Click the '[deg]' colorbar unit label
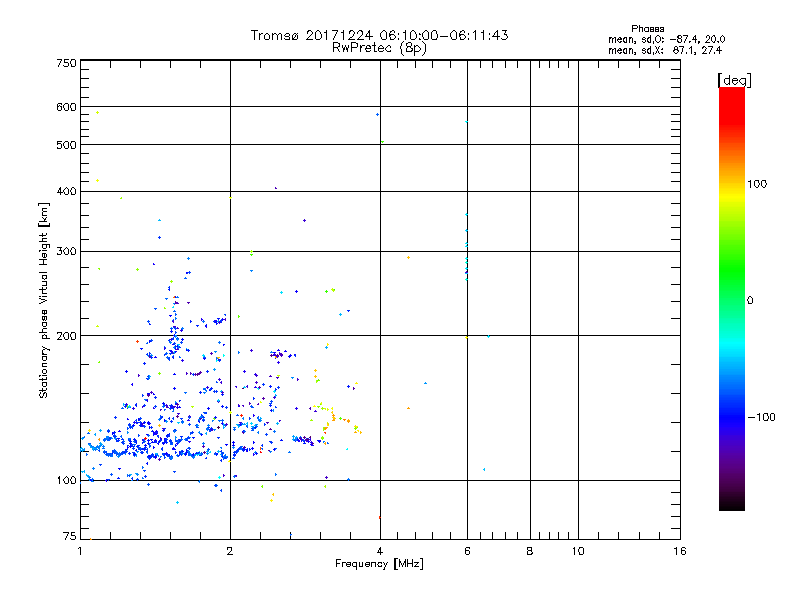The width and height of the screenshot is (800, 600). pyautogui.click(x=734, y=80)
